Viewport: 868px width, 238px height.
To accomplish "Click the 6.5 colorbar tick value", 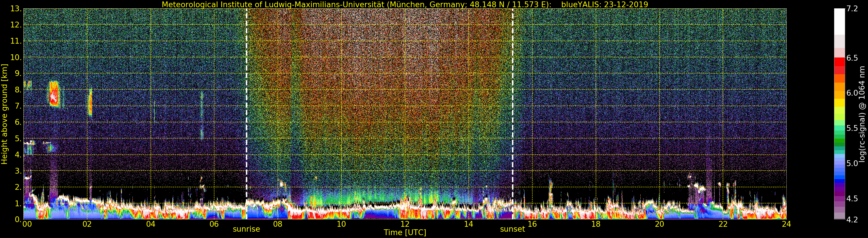I will point(852,58).
